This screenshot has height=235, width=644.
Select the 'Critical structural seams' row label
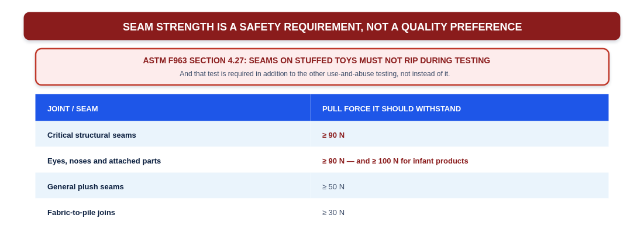click(x=92, y=135)
